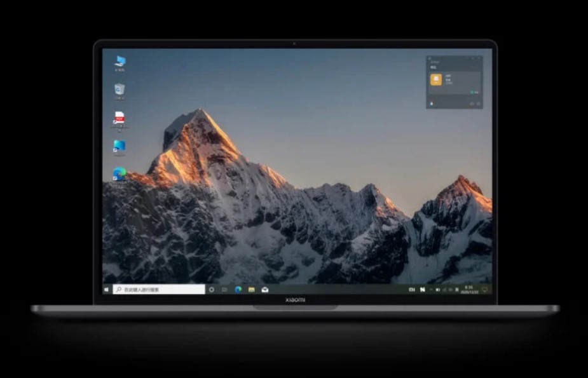Open Cortana circle icon on taskbar
The image size is (588, 378).
pos(212,290)
